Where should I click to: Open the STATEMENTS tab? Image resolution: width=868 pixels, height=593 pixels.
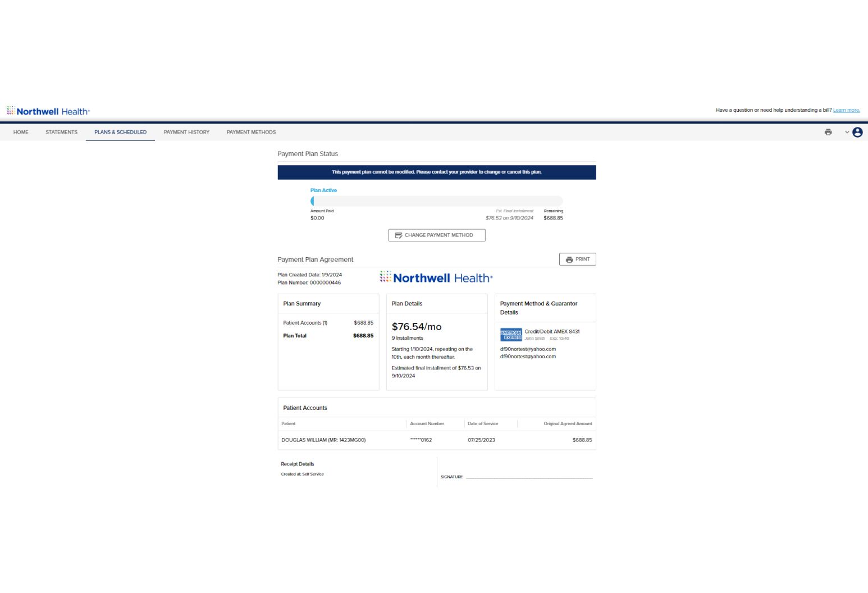61,132
